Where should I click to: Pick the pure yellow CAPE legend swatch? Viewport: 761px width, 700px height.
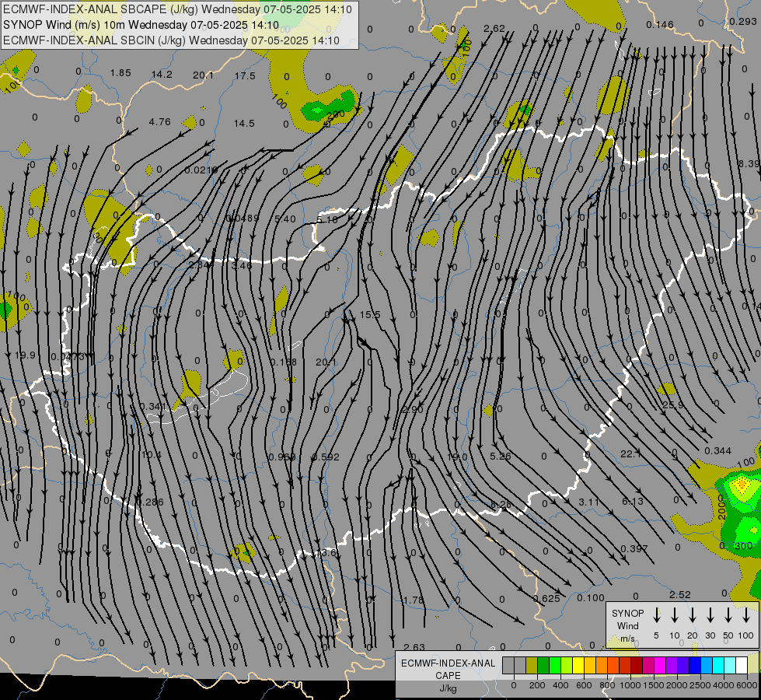point(578,666)
